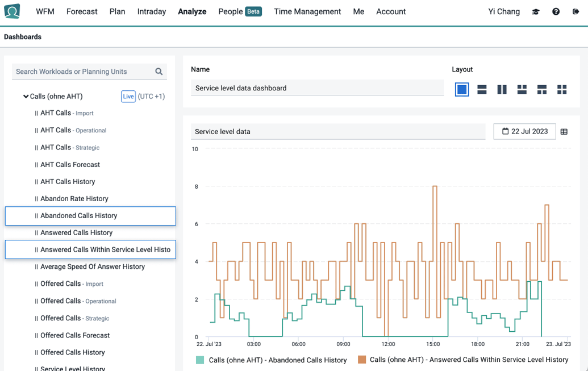The image size is (588, 371).
Task: Click the Dashboards breadcrumb
Action: pos(23,37)
